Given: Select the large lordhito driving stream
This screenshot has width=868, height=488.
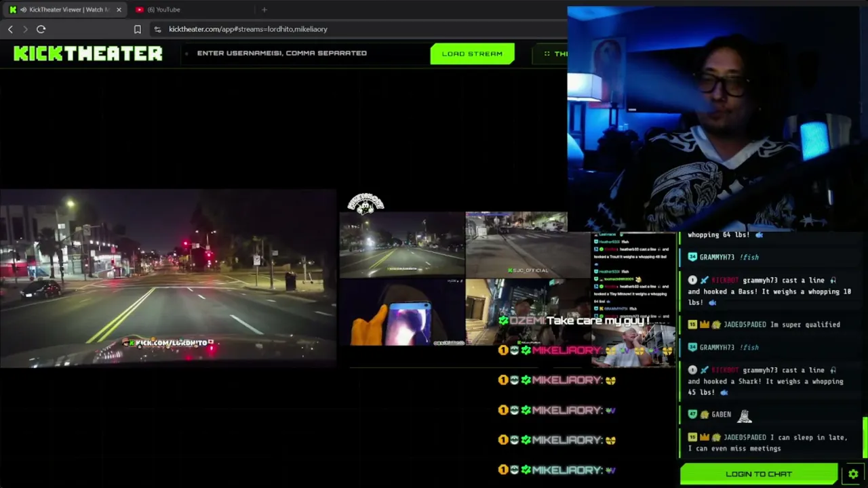Looking at the screenshot, I should pos(168,279).
